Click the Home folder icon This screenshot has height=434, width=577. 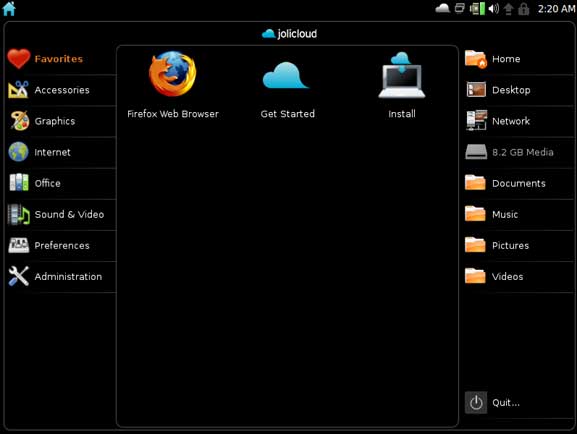pos(476,59)
